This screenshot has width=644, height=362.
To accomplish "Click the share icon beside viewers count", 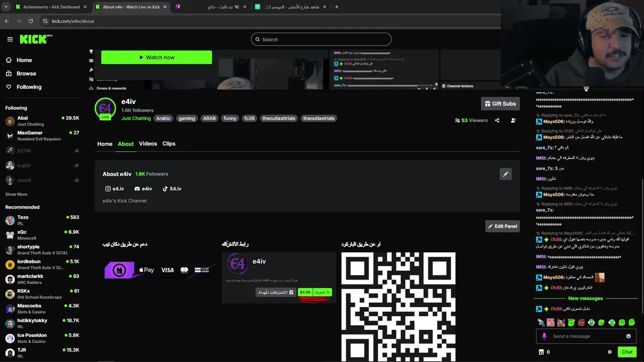I will click(x=497, y=120).
